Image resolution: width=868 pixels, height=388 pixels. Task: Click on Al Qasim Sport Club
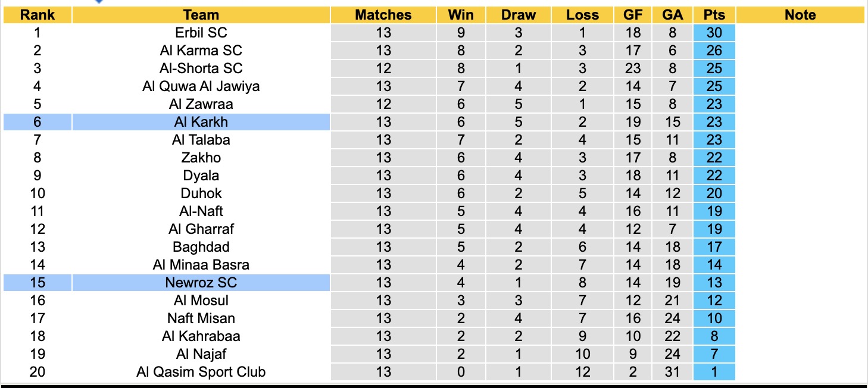[x=201, y=372]
